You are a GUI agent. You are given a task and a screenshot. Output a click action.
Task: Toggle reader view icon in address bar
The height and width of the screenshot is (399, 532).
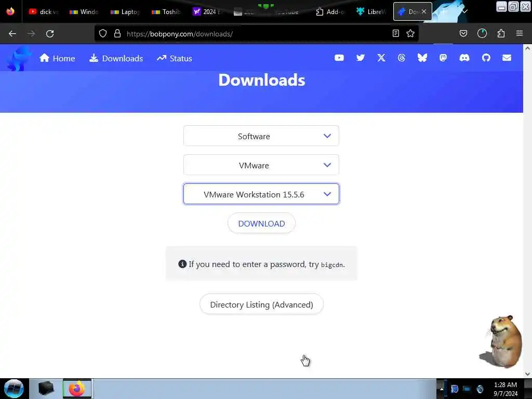click(395, 33)
